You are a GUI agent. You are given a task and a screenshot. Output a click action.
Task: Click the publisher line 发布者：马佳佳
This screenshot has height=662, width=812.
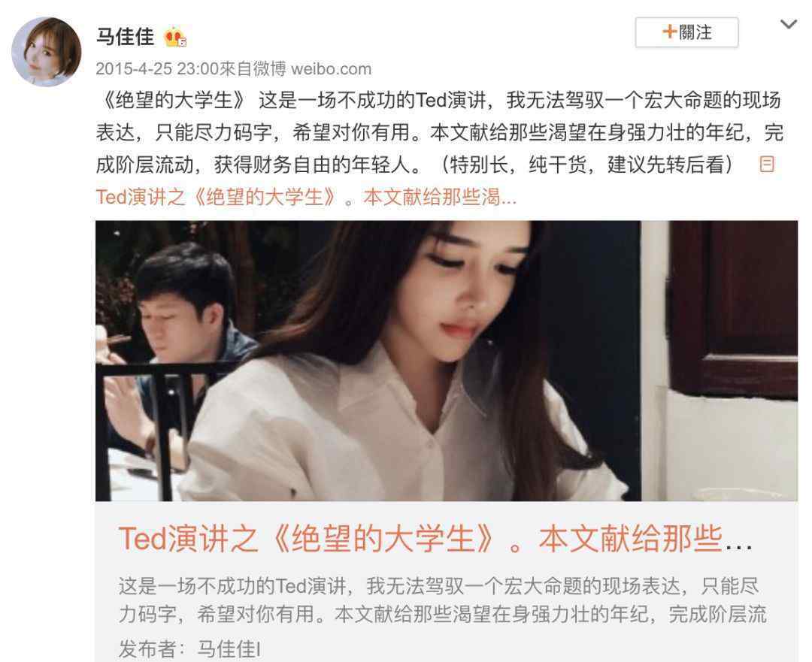click(189, 648)
